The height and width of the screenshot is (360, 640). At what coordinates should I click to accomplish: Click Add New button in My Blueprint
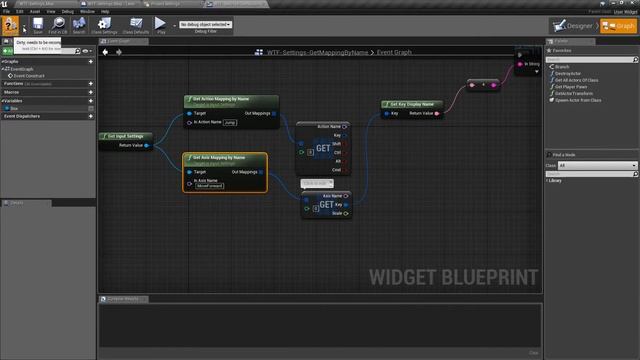8,51
